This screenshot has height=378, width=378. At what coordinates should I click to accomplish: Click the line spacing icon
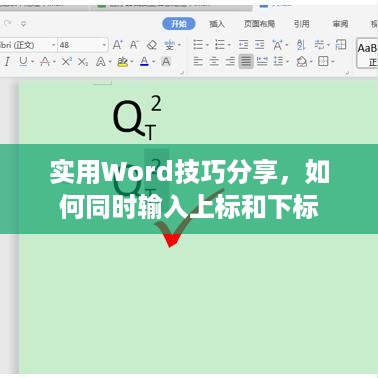(278, 61)
